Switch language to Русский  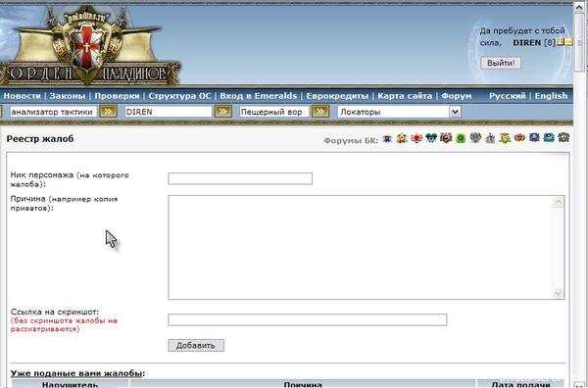coord(508,96)
